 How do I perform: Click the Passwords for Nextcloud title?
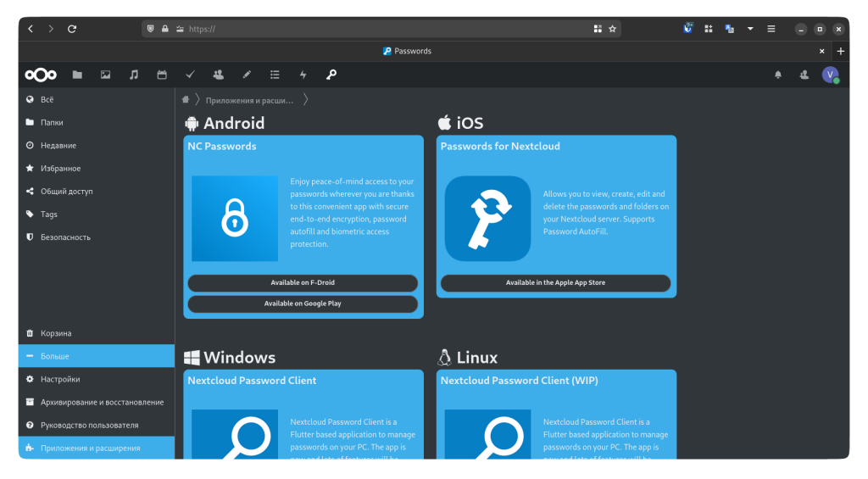[500, 146]
